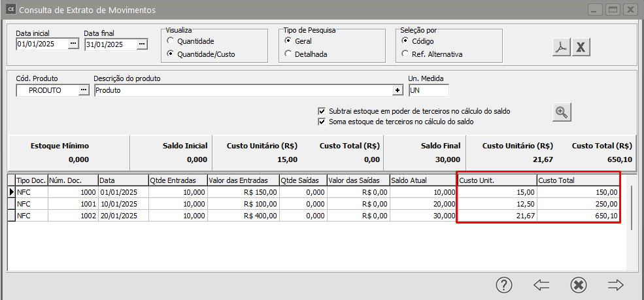Click the magnifying glass search icon
This screenshot has width=644, height=300.
[x=561, y=112]
